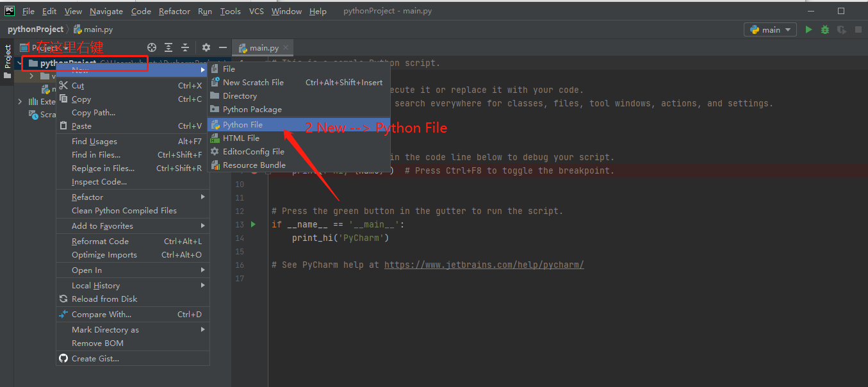
Task: Click the run arrow in gutter at line 13
Action: pyautogui.click(x=254, y=224)
